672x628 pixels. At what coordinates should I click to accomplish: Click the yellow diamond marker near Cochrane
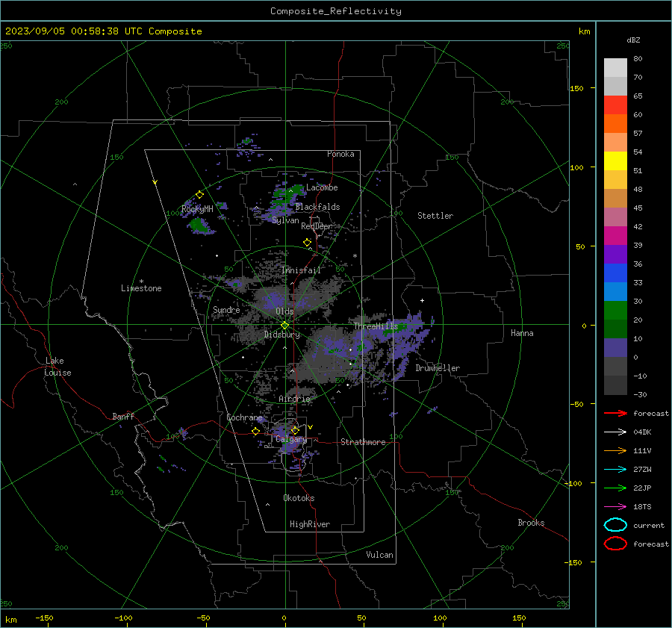click(x=256, y=431)
